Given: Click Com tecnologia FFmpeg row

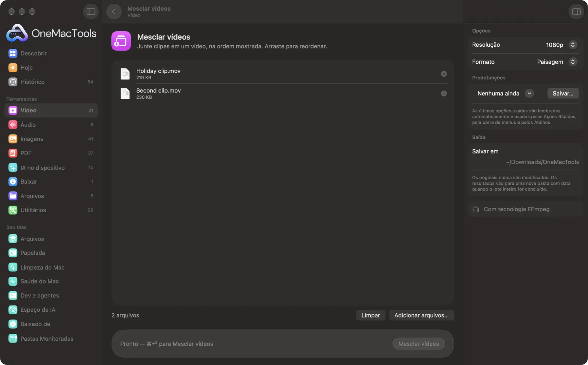Looking at the screenshot, I should click(526, 209).
